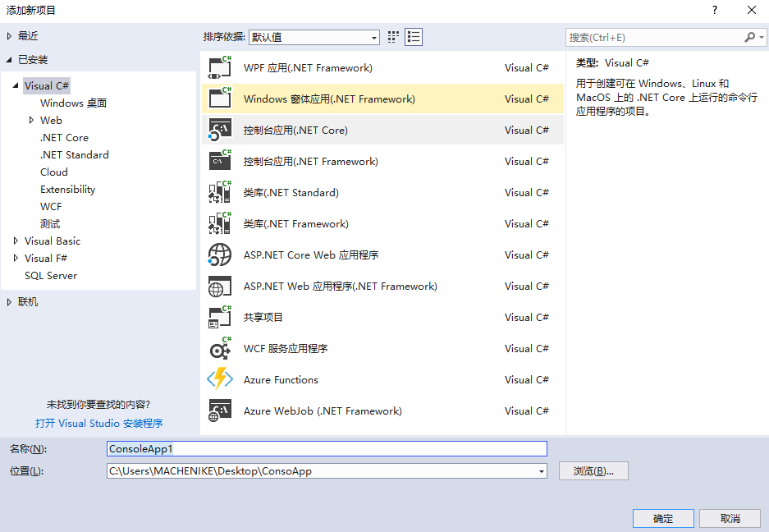Expand the Visual F# tree node
This screenshot has width=769, height=532.
point(16,258)
